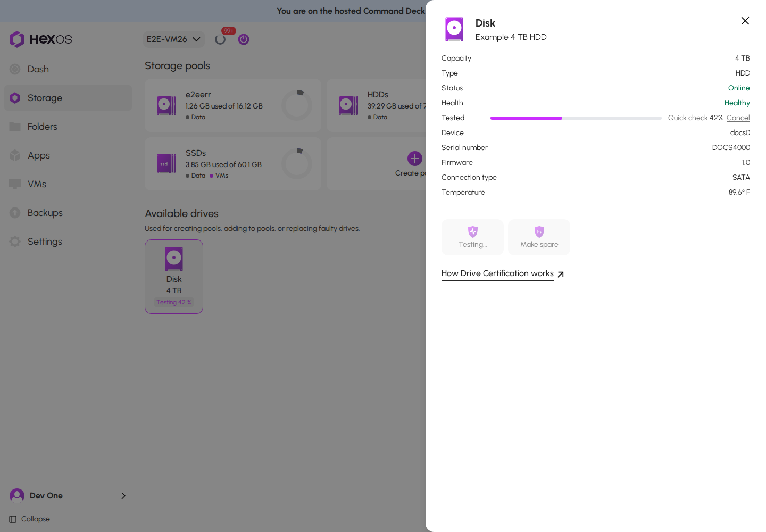Click the 1.26 GB used of 16.12 GB text
The image size is (766, 532).
[x=224, y=106]
